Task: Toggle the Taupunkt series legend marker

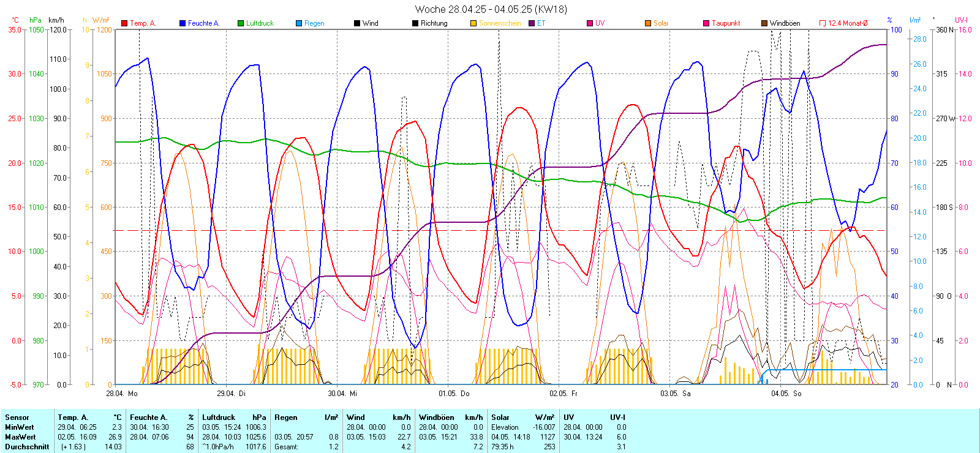Action: coord(706,23)
